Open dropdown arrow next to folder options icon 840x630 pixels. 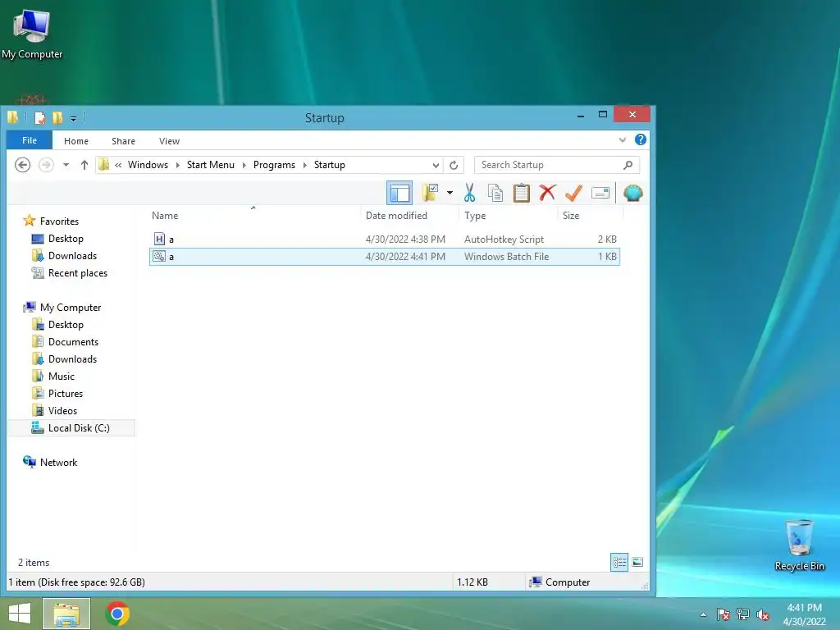[450, 193]
